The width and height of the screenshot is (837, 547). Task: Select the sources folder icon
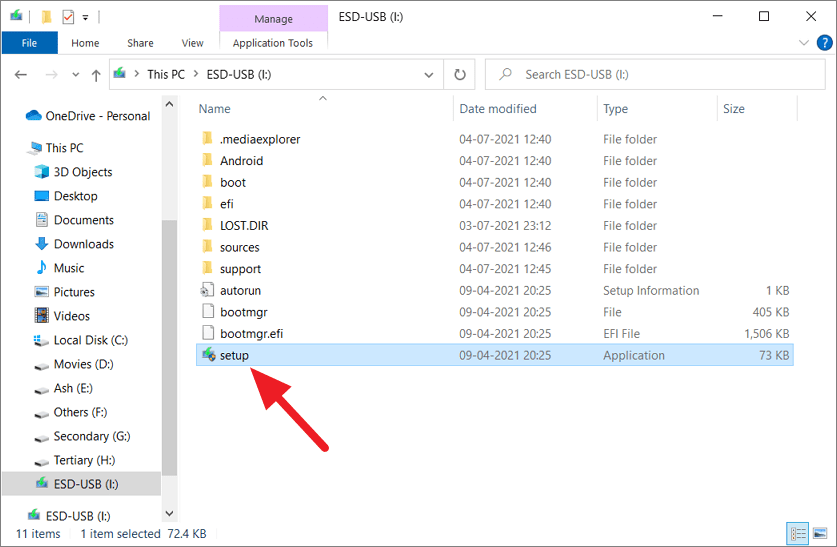[208, 247]
